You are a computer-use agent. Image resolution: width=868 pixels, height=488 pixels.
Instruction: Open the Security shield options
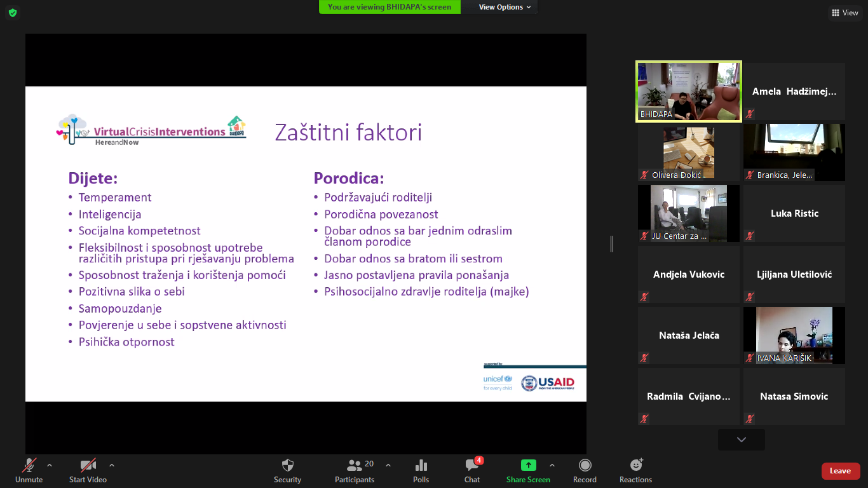(287, 471)
